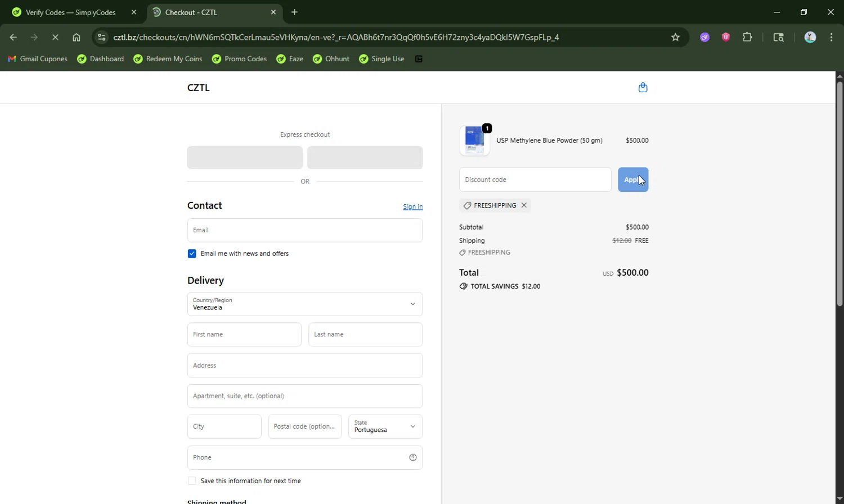Click the first express checkout button
This screenshot has width=844, height=504.
[245, 157]
